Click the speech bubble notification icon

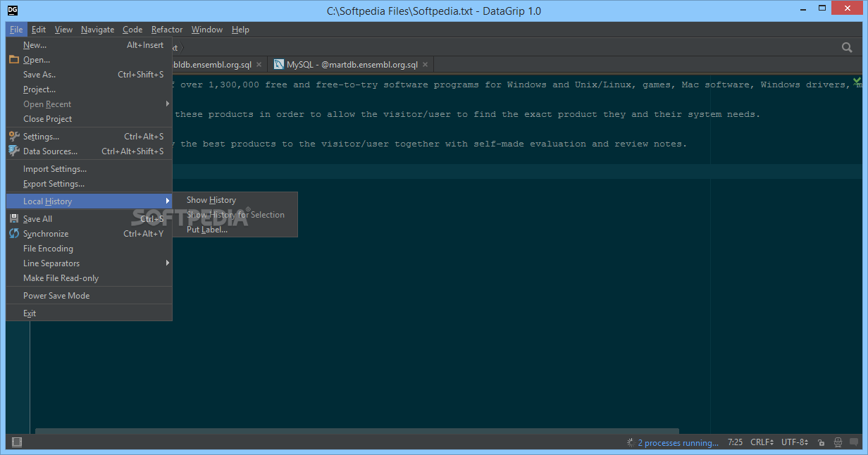pos(854,443)
